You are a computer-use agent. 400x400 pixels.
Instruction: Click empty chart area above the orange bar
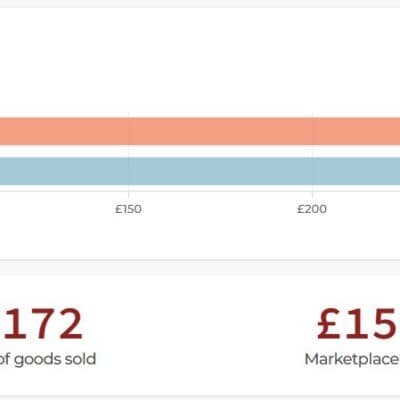[x=200, y=63]
